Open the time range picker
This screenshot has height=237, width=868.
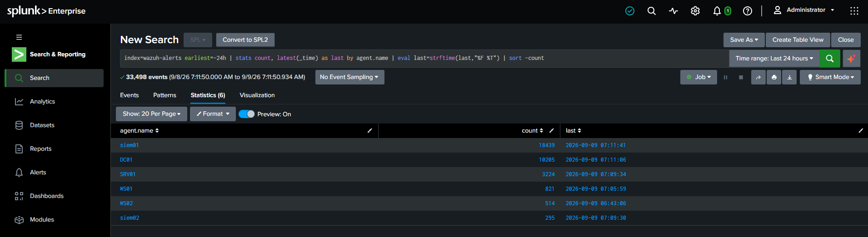tap(774, 59)
